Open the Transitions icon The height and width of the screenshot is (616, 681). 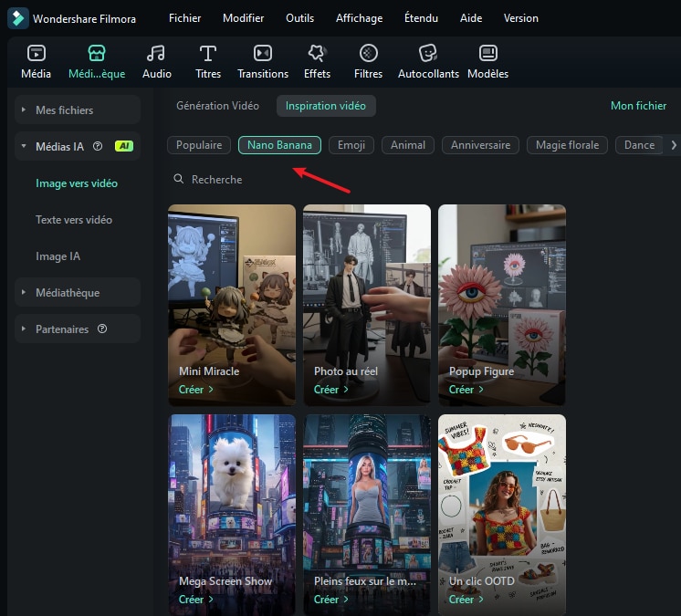click(263, 54)
